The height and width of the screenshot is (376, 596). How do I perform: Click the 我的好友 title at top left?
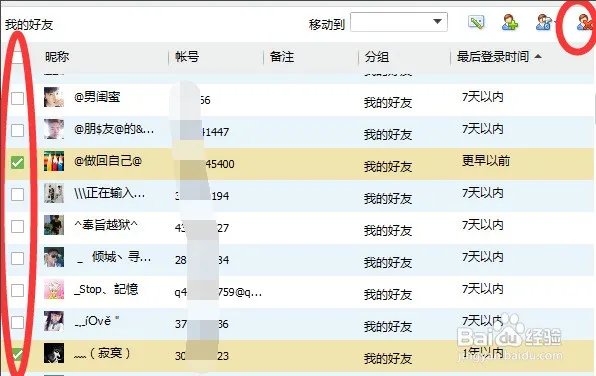(29, 25)
